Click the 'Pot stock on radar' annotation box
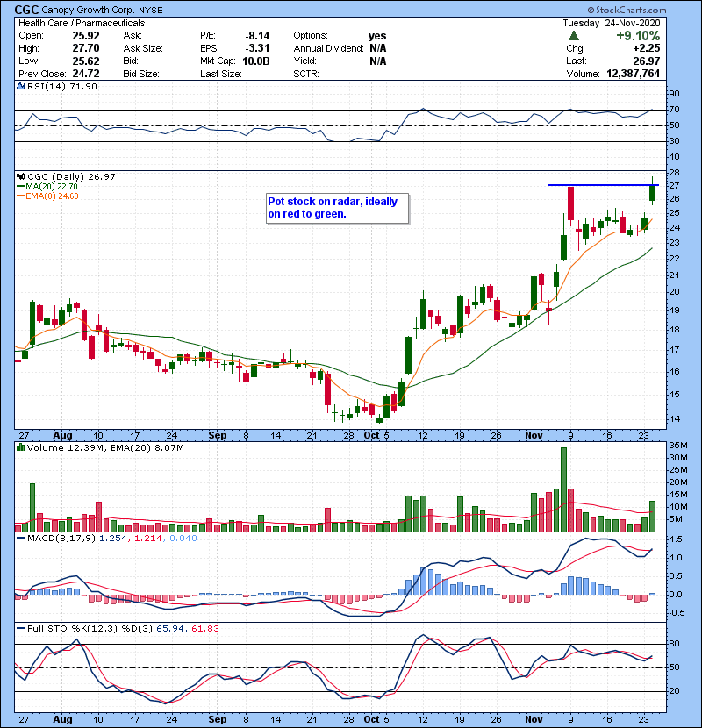The image size is (702, 728). pos(337,209)
